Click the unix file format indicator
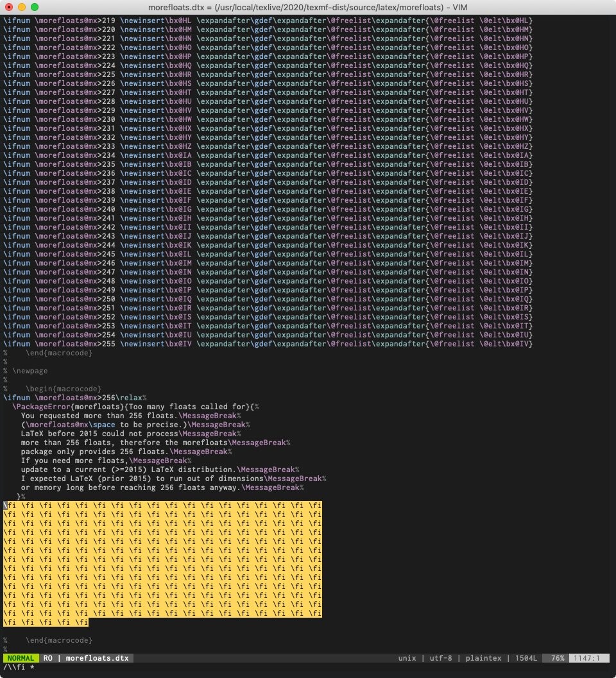 pos(407,658)
